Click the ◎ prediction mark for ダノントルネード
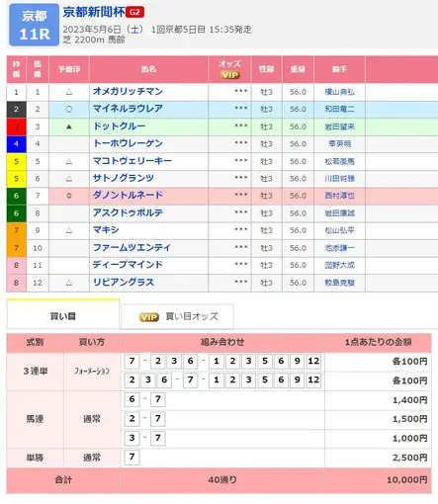Screen dimensions: 438x504 [69, 196]
